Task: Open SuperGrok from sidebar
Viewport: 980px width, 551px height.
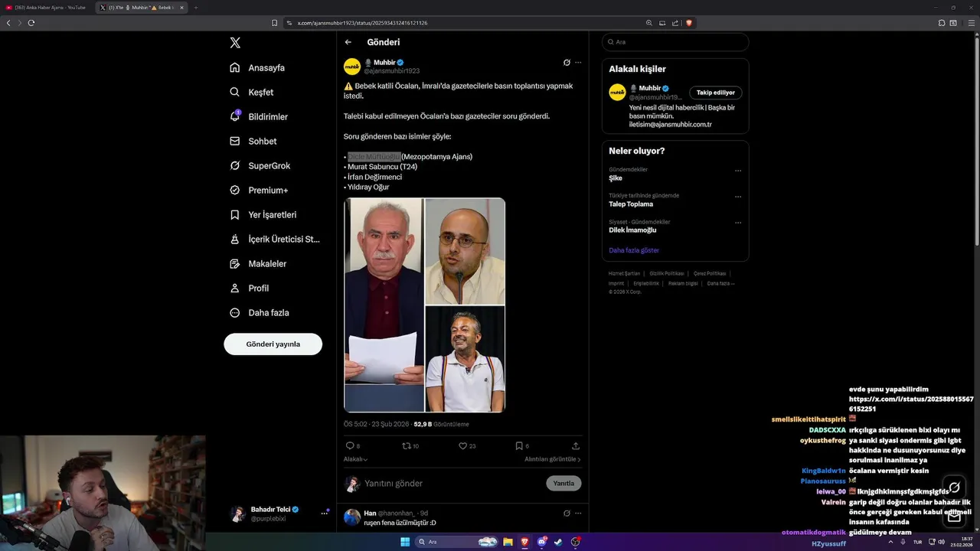Action: (x=260, y=165)
